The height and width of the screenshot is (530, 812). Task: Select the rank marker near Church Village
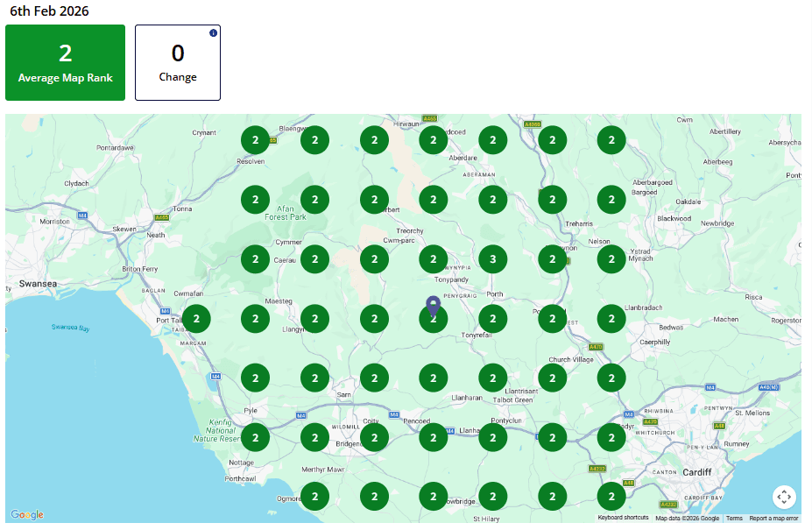click(x=552, y=378)
